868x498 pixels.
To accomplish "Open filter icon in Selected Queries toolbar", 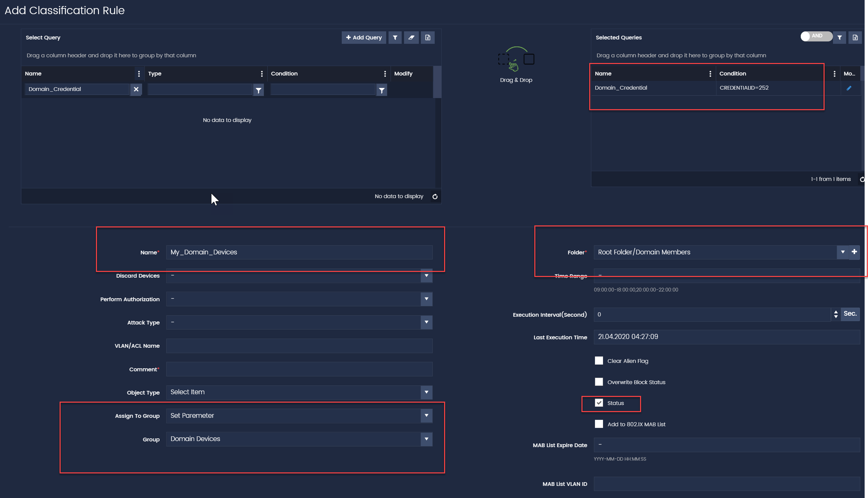I will [x=840, y=38].
